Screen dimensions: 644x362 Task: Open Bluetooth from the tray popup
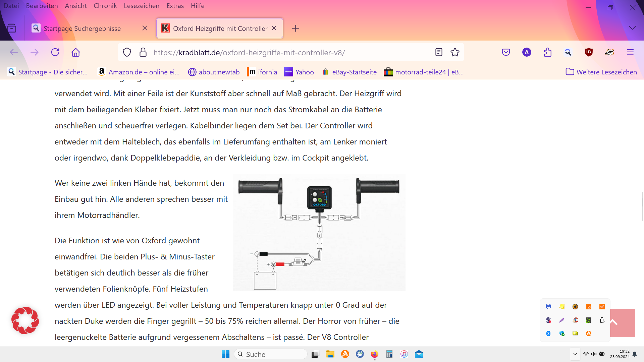[548, 334]
